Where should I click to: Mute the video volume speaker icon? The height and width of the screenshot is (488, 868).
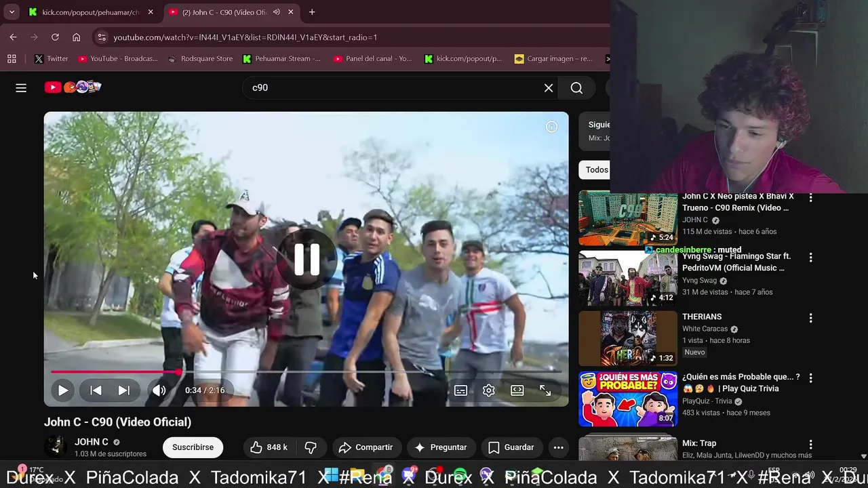click(159, 390)
